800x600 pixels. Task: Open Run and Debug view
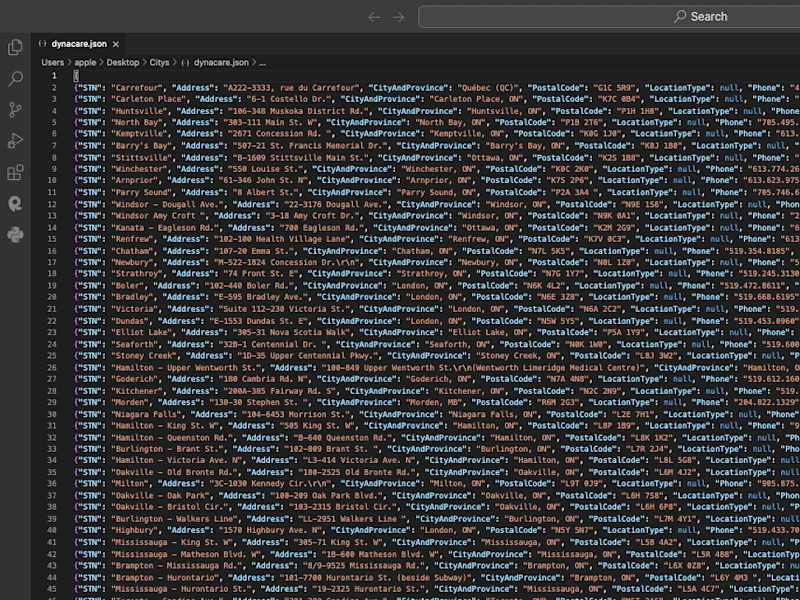15,141
